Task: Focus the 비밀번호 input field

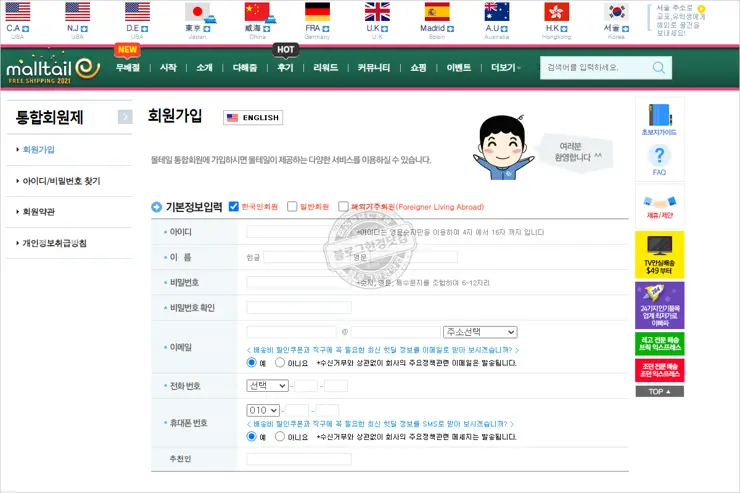Action: (299, 282)
